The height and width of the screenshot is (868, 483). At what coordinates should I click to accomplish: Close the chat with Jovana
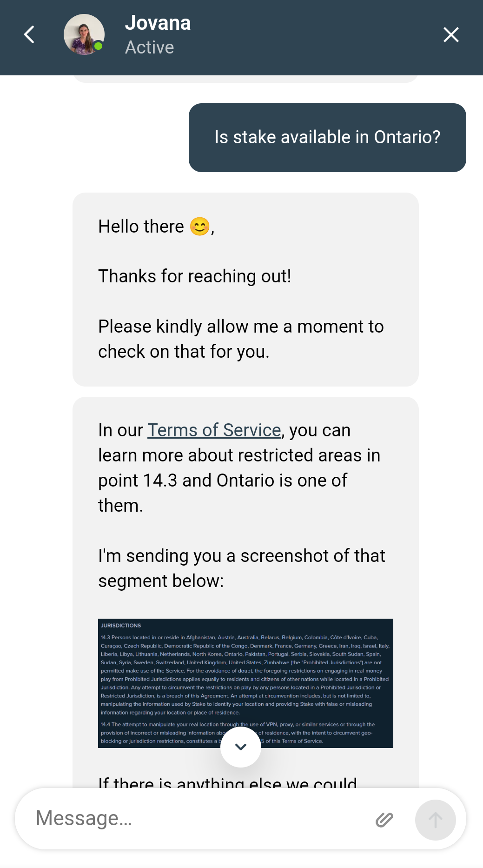coord(450,35)
